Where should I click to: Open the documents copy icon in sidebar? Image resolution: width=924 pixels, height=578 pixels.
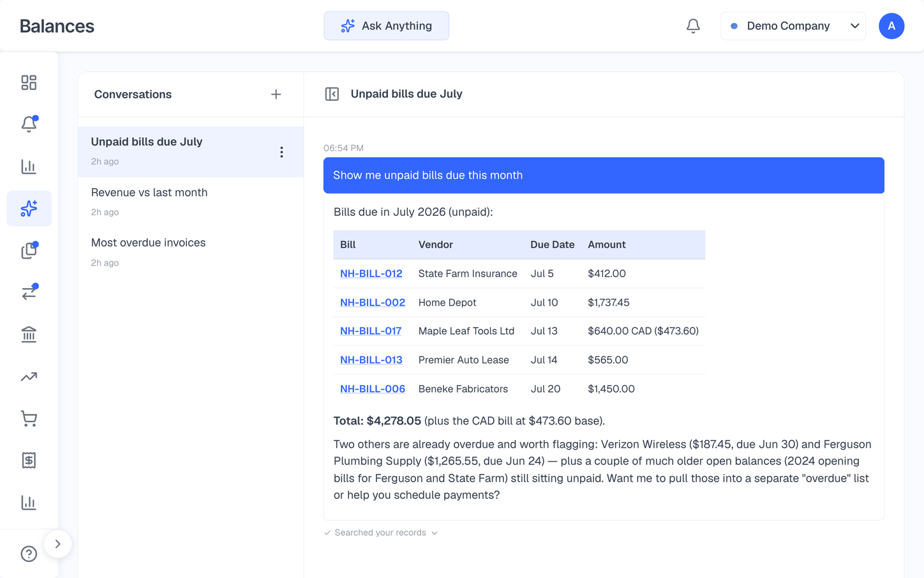[x=29, y=250]
